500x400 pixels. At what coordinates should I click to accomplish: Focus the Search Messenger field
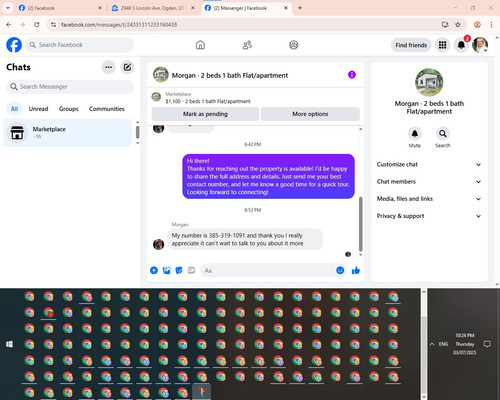coord(70,87)
